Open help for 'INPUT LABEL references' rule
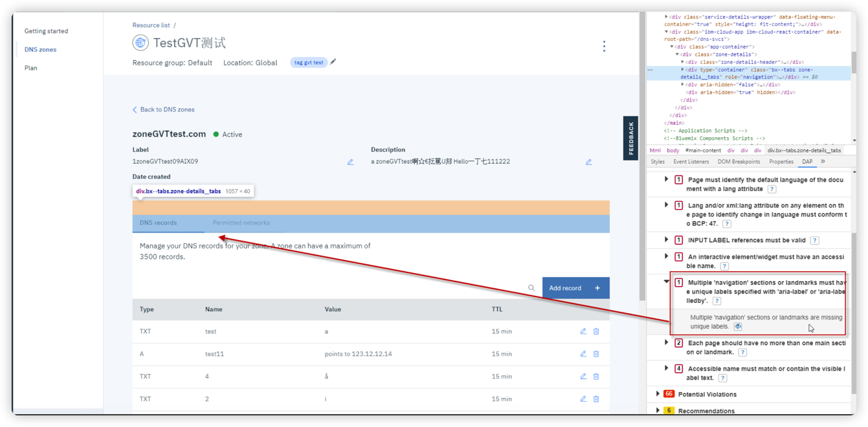Image resolution: width=868 pixels, height=427 pixels. (x=814, y=241)
